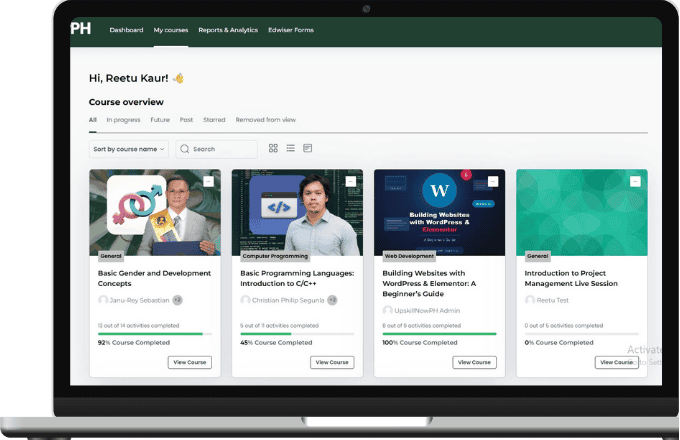680x440 pixels.
Task: Click the 45% course progress bar
Action: [x=297, y=334]
